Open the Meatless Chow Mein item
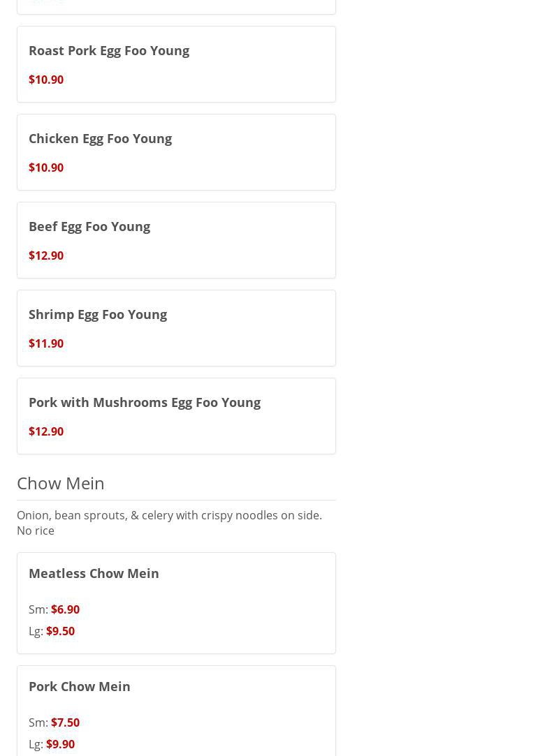The height and width of the screenshot is (756, 538). tap(94, 573)
